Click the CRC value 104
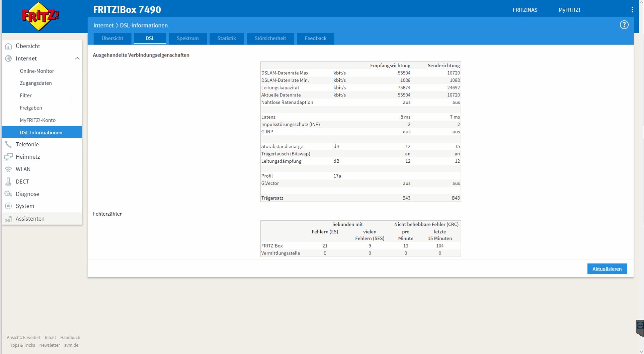 point(440,246)
